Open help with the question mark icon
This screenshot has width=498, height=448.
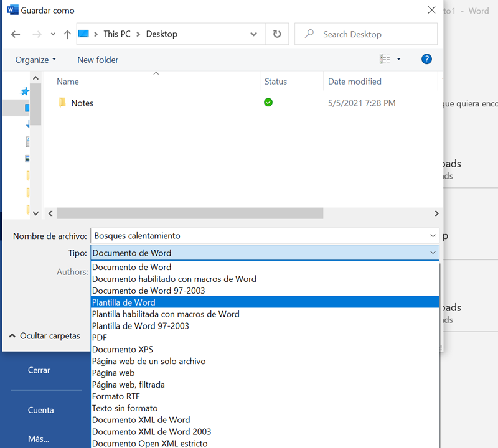pos(426,59)
